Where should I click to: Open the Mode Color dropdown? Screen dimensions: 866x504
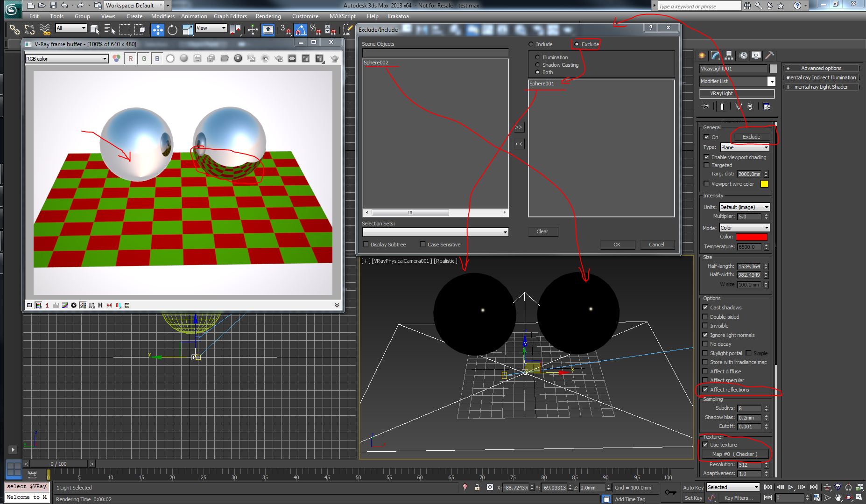coord(745,228)
